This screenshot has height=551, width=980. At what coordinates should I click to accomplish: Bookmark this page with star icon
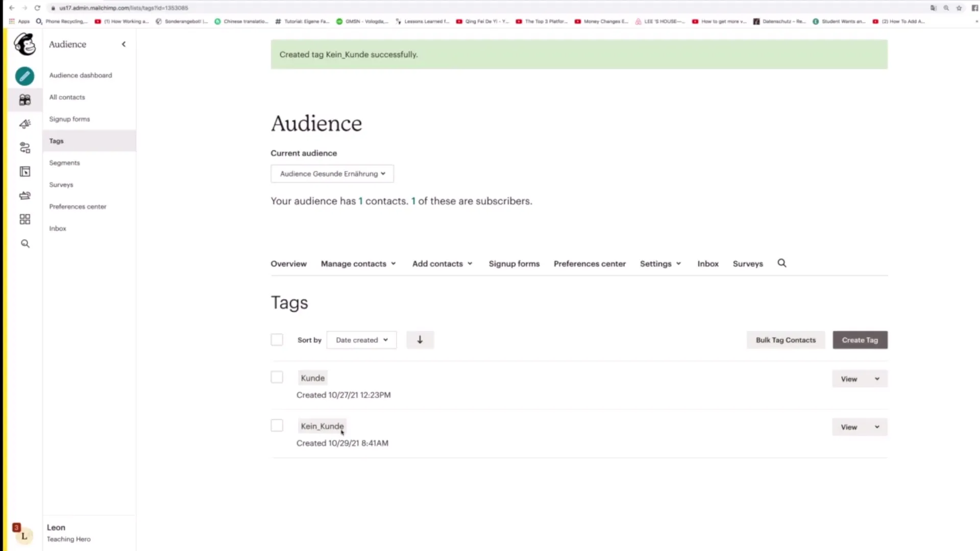pos(959,8)
